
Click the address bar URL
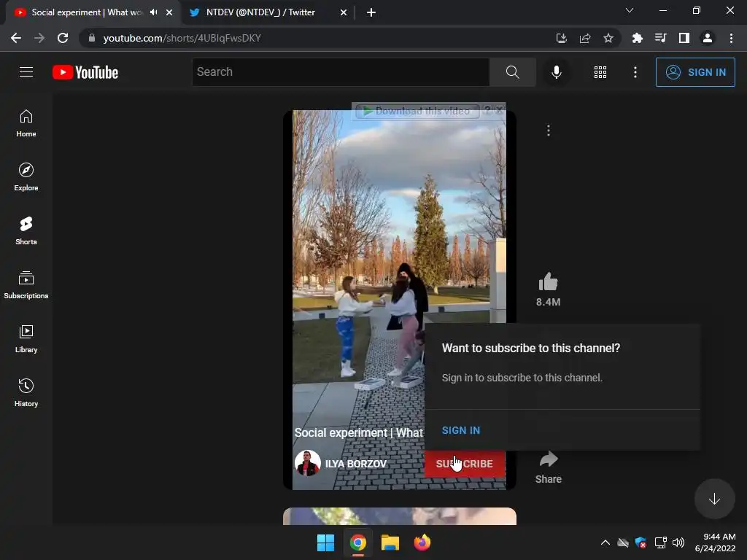(182, 38)
